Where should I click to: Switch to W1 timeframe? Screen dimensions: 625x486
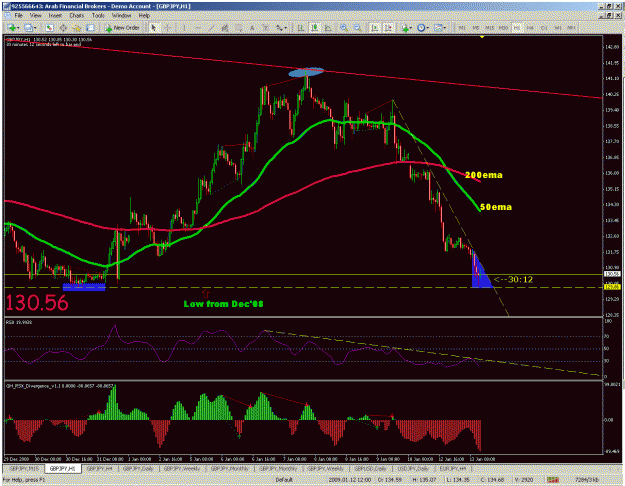558,28
